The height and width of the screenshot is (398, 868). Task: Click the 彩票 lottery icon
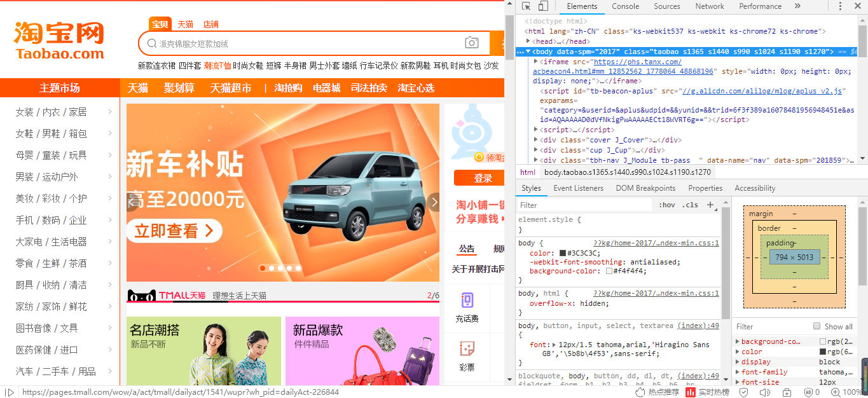click(x=467, y=348)
